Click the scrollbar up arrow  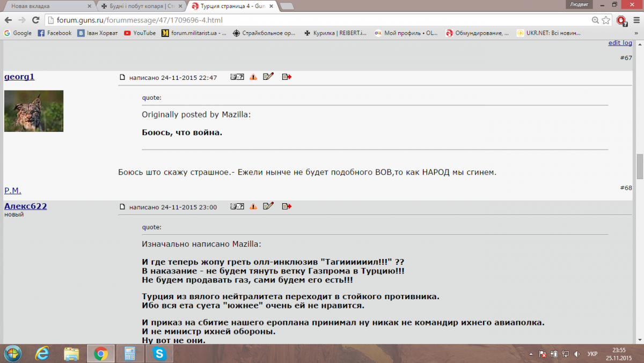[640, 44]
